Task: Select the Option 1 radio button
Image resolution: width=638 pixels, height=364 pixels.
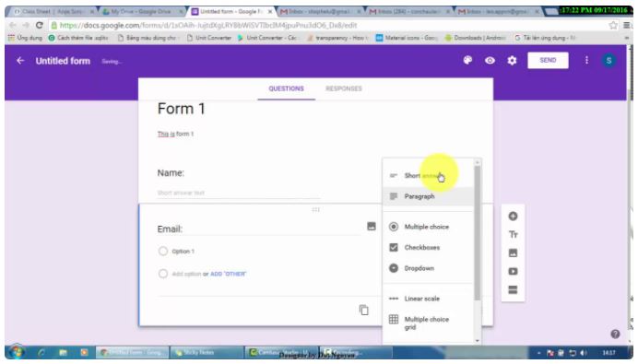Action: [x=163, y=251]
